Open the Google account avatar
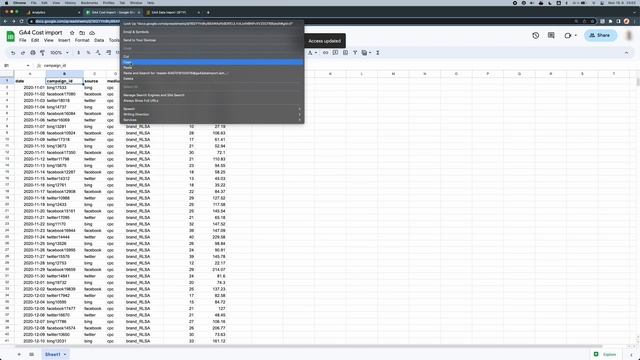640x360 pixels. (629, 36)
